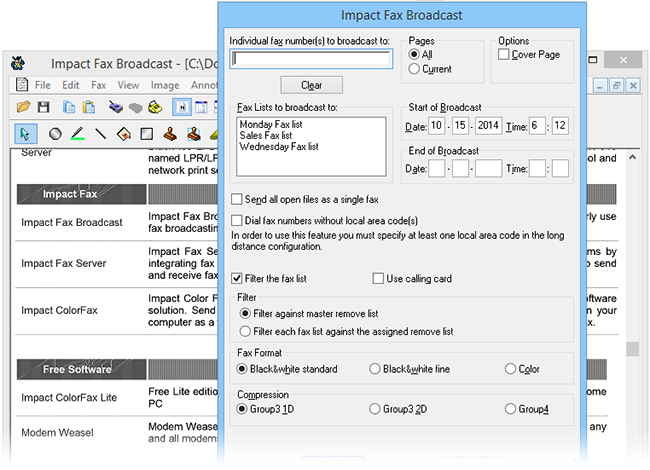The image size is (650, 470).
Task: Click the Paste clipboard icon in toolbar
Action: 89,107
